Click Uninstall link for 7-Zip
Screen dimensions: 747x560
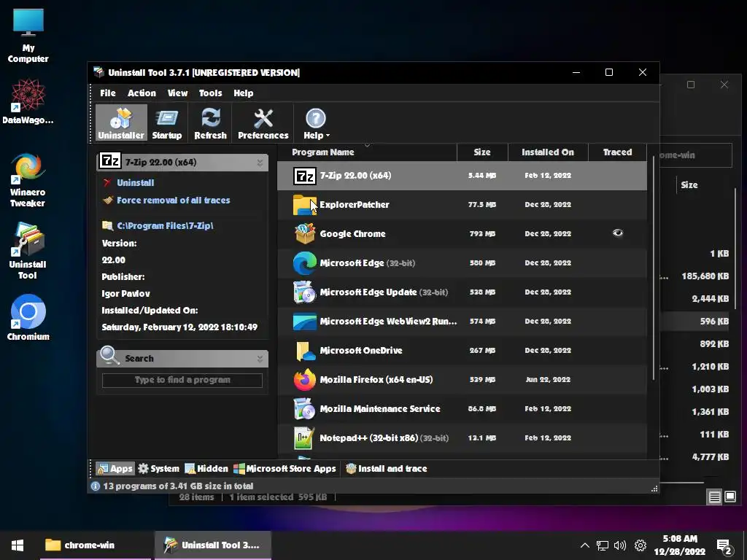pyautogui.click(x=135, y=182)
